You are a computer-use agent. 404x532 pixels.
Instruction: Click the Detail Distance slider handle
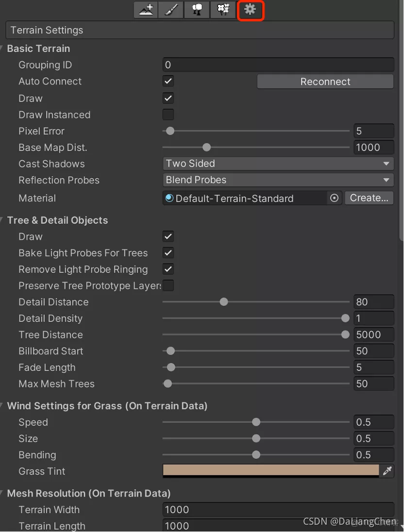[x=224, y=302]
